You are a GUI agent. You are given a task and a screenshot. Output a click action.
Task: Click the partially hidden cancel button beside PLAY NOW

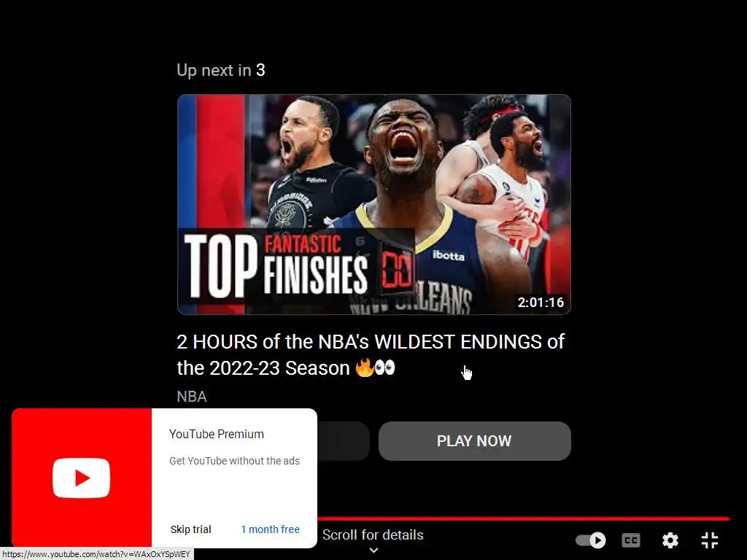(343, 441)
